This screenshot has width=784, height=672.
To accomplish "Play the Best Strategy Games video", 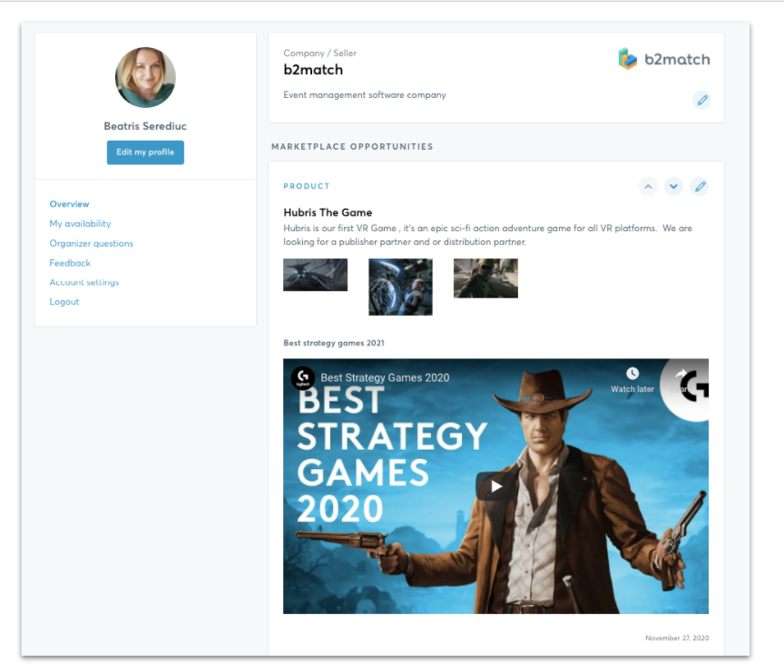I will coord(495,486).
